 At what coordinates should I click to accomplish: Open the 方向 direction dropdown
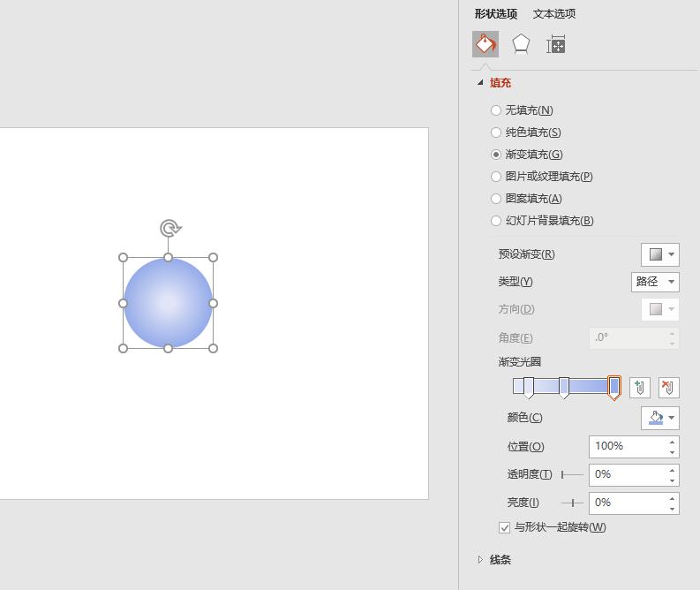click(660, 309)
